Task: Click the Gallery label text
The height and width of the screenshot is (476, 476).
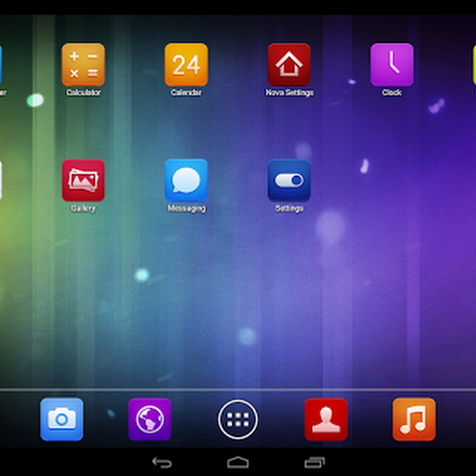Action: (83, 208)
